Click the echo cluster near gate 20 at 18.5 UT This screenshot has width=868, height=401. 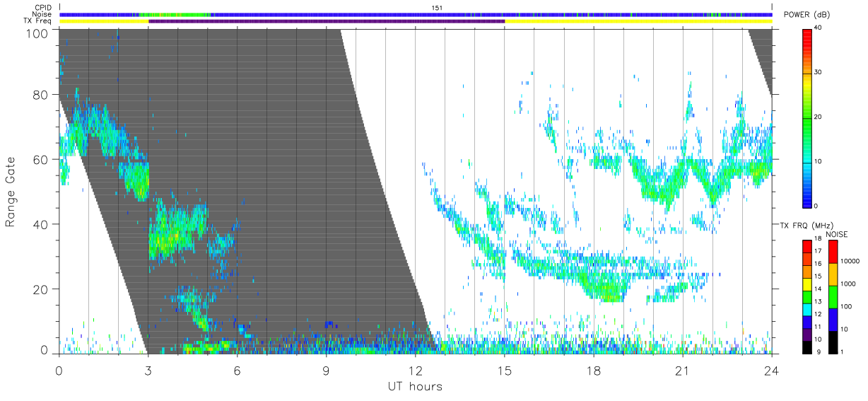pyautogui.click(x=608, y=286)
